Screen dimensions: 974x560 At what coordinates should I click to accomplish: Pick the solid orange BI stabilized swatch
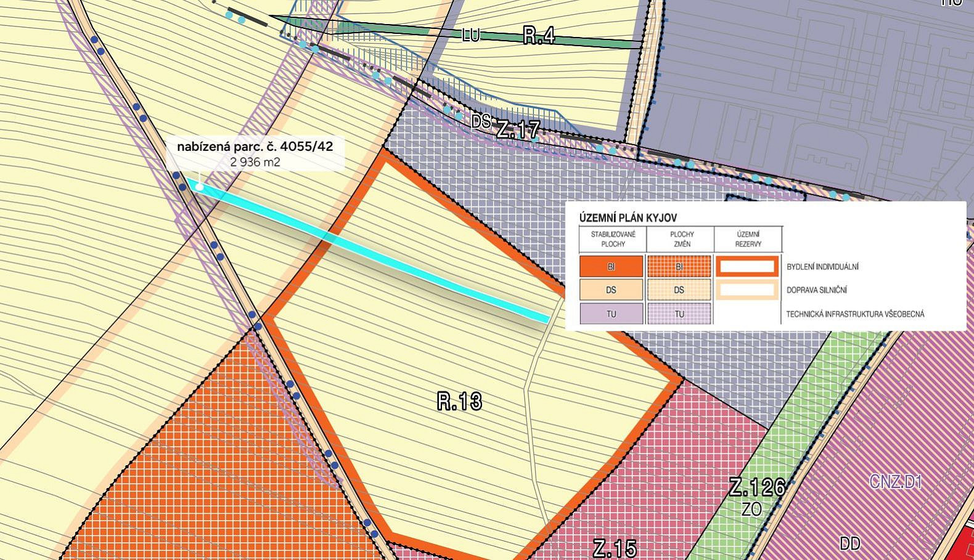[x=612, y=267]
